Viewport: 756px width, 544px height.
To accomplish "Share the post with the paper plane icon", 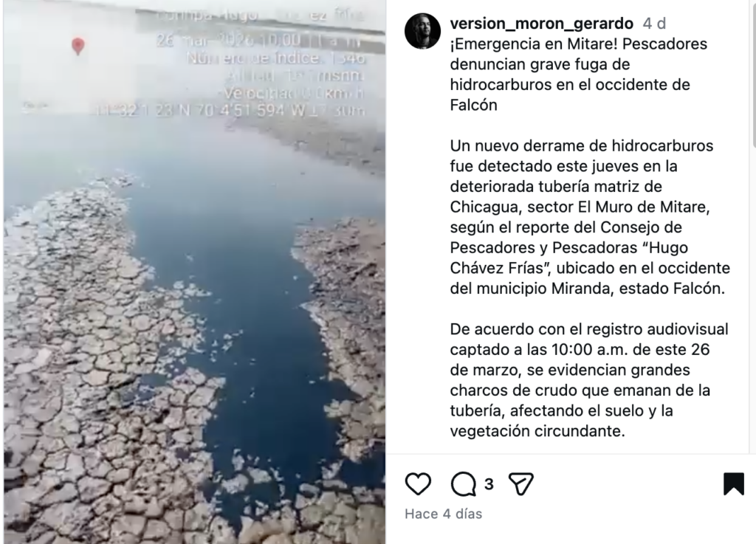I will [x=520, y=483].
